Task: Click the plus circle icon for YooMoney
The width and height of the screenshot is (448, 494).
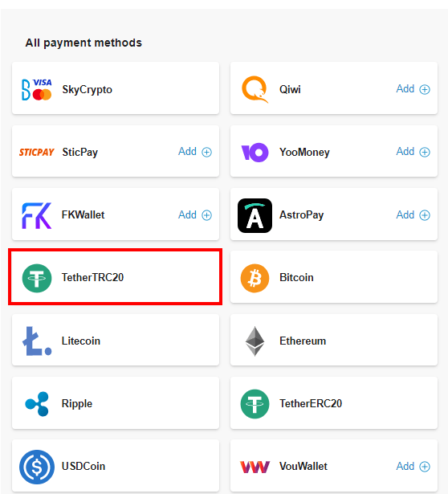Action: (425, 152)
